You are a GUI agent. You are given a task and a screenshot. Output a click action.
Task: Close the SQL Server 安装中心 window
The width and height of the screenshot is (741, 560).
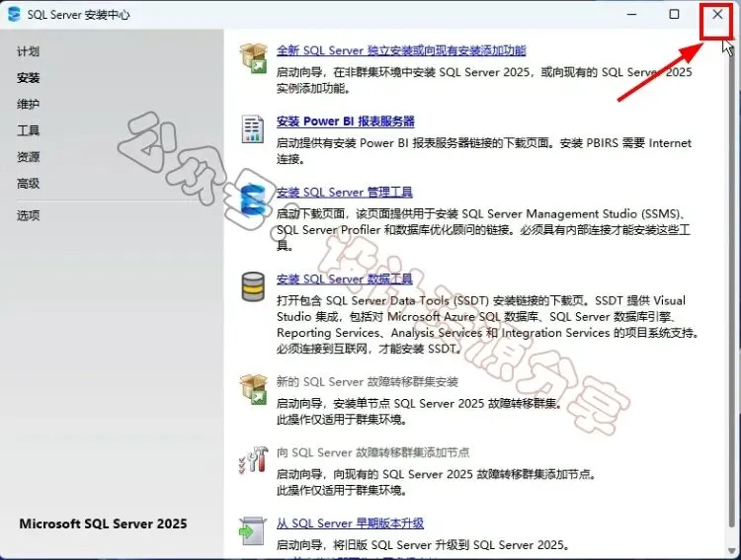coord(717,14)
